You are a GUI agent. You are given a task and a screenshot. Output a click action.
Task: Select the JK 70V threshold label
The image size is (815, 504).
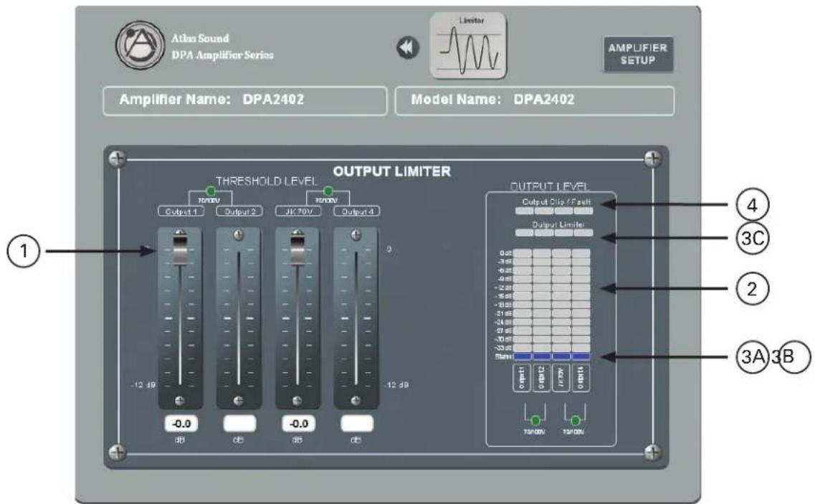[x=297, y=211]
